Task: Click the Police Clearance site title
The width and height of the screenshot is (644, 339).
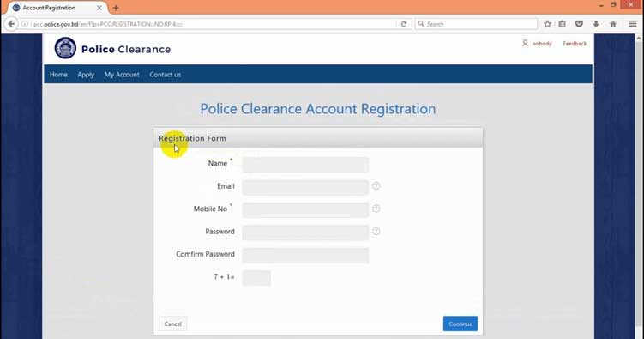Action: [x=126, y=49]
